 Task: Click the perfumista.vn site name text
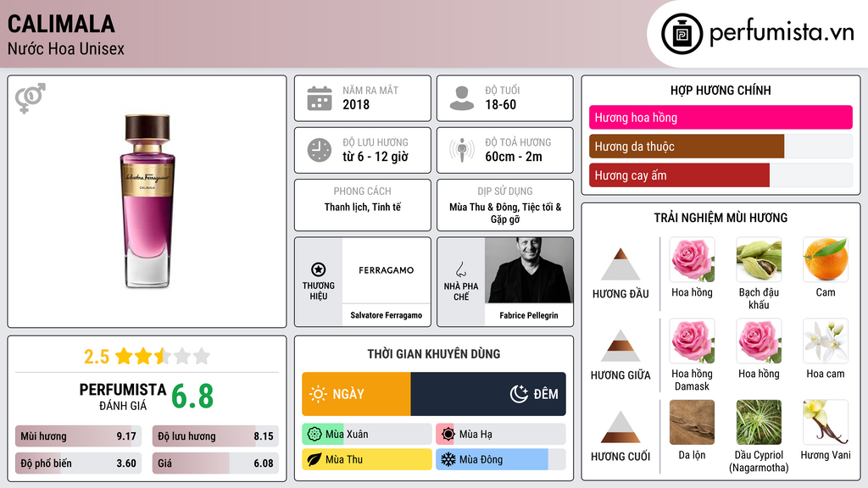(x=782, y=32)
